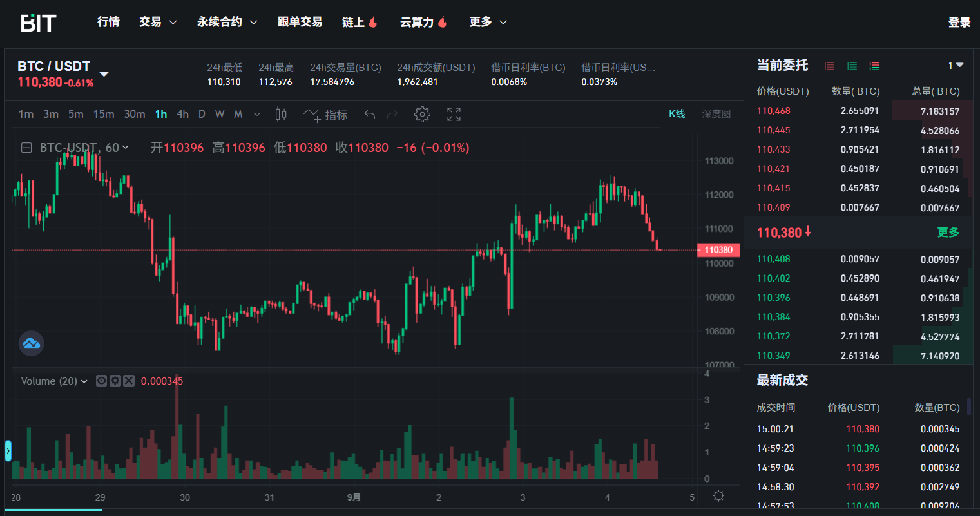Enter fullscreen chart mode

(x=454, y=115)
